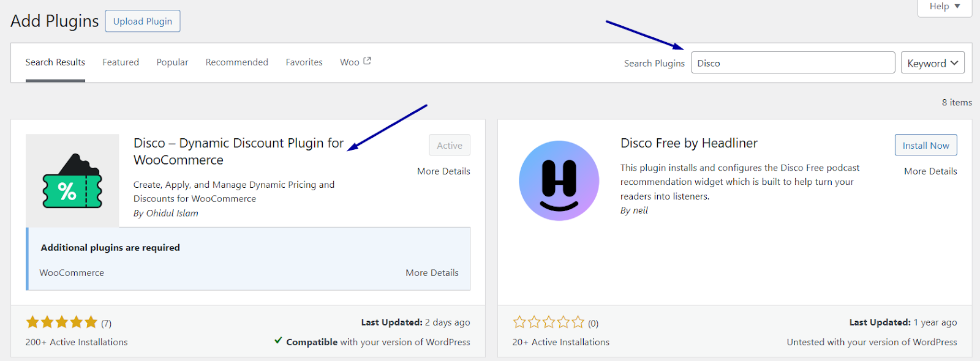Click the Disco plugin description text

tap(234, 192)
